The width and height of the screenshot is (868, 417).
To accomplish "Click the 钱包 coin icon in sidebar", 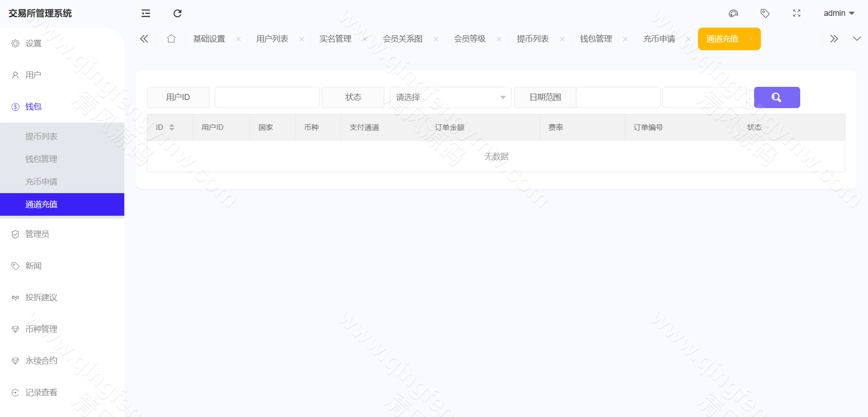I will pos(15,107).
